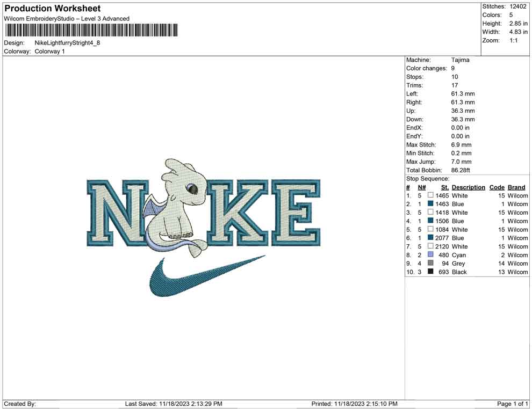Click the white swatch for stitch 1418
Image resolution: width=532 pixels, height=409 pixels.
pos(430,212)
